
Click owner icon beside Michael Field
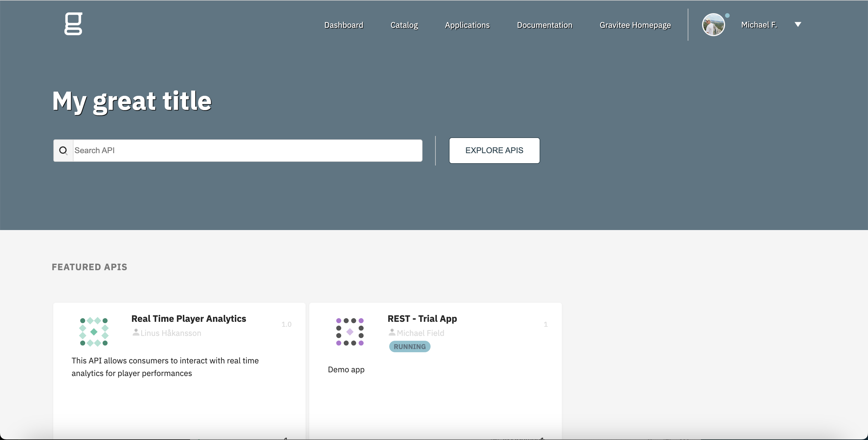392,332
